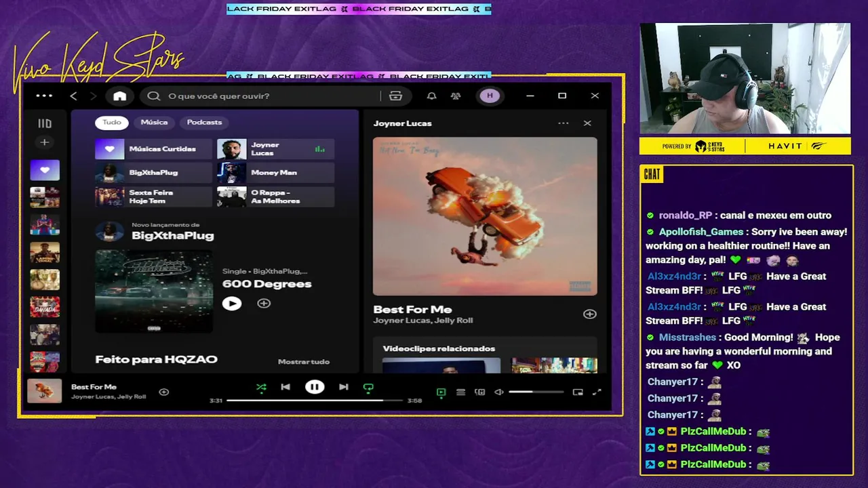Skip to previous track
The height and width of the screenshot is (488, 868).
click(285, 388)
